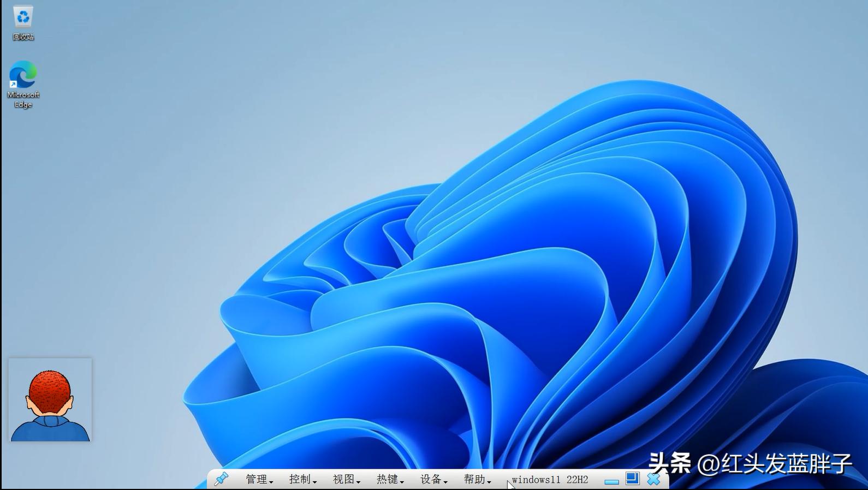This screenshot has width=868, height=490.
Task: Expand the dropdown arrow next to 设备
Action: 446,481
